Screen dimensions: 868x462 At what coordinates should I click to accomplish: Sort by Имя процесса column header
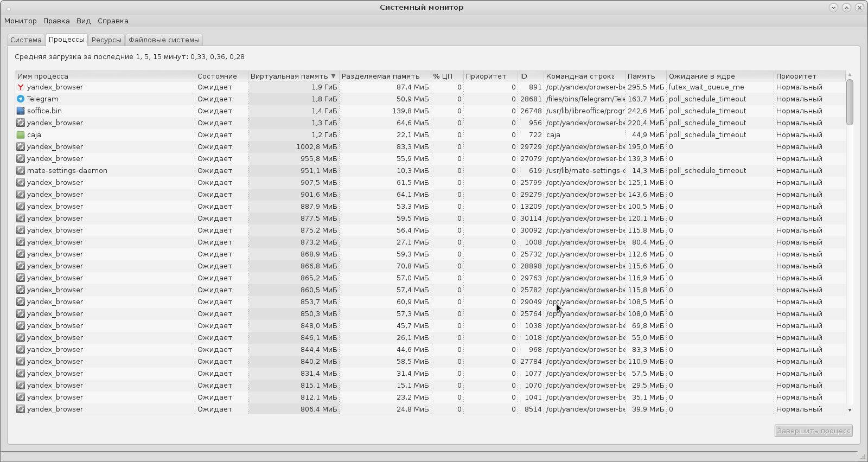(x=105, y=76)
